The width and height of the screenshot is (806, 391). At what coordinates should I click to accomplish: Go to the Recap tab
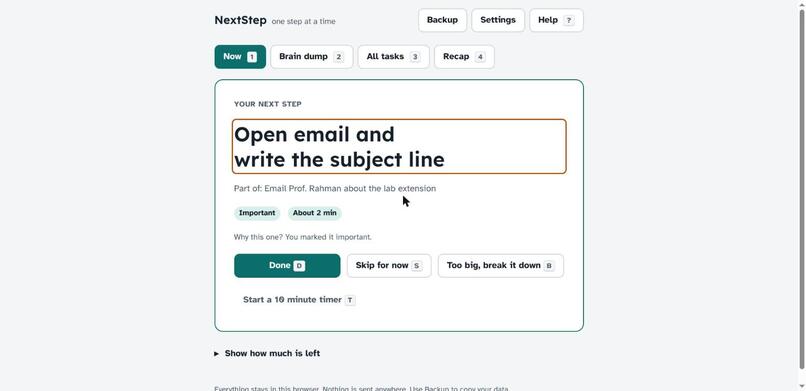point(464,57)
